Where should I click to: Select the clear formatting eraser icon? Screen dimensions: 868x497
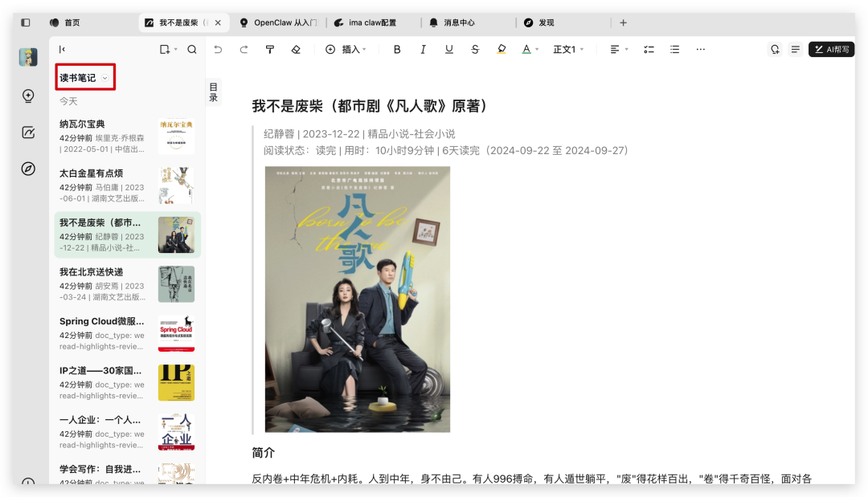tap(295, 49)
